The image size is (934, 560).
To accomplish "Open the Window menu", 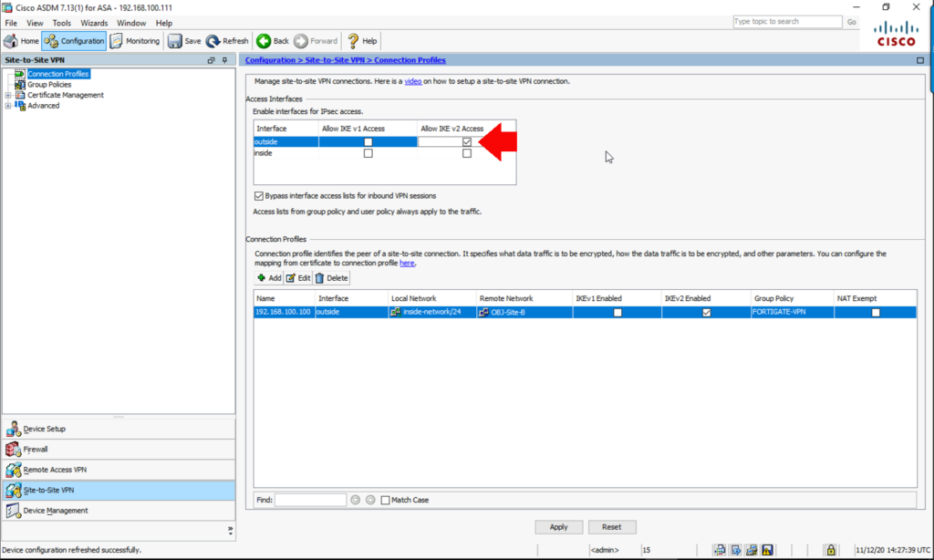I will click(x=131, y=23).
